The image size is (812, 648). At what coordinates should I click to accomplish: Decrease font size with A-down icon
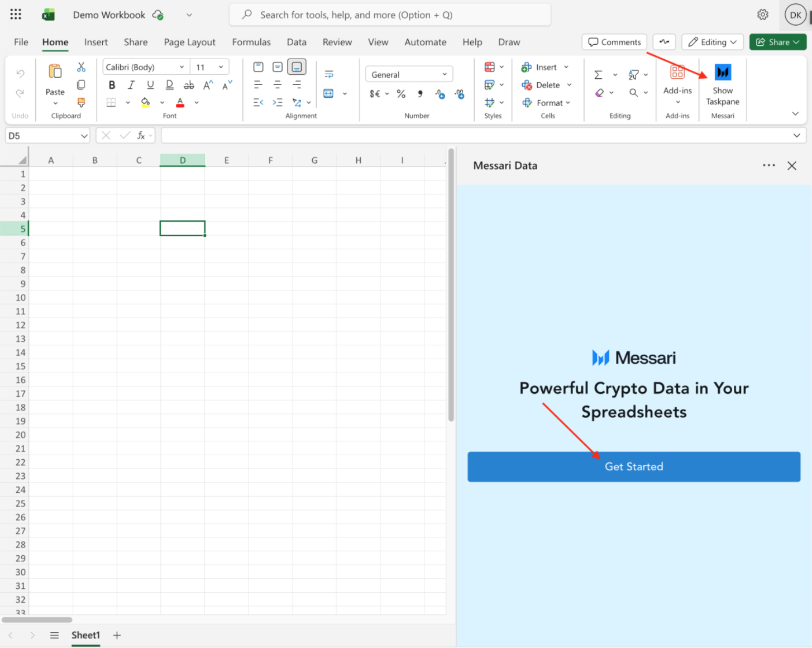click(x=227, y=85)
